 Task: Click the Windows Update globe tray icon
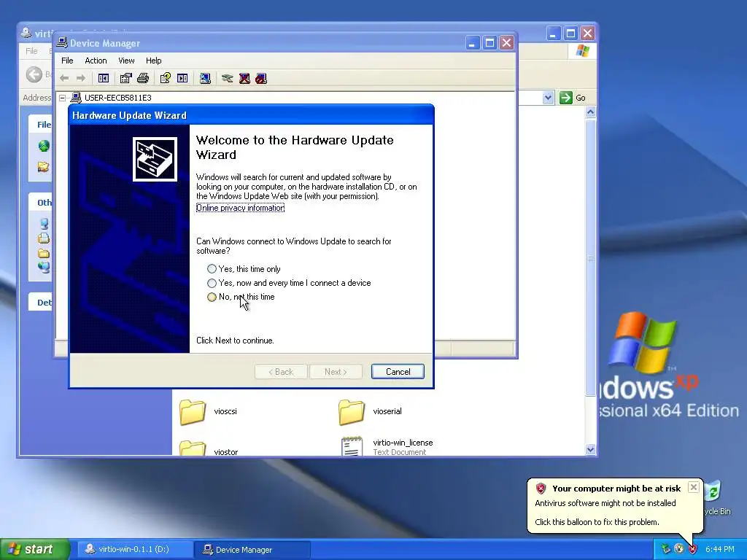[x=679, y=549]
